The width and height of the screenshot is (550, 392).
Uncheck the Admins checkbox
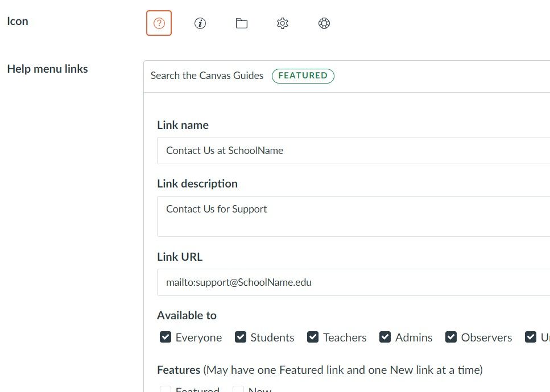385,337
